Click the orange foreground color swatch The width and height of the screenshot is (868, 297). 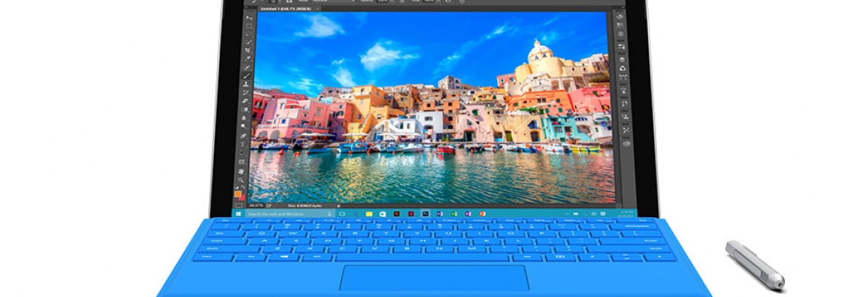pos(238,194)
